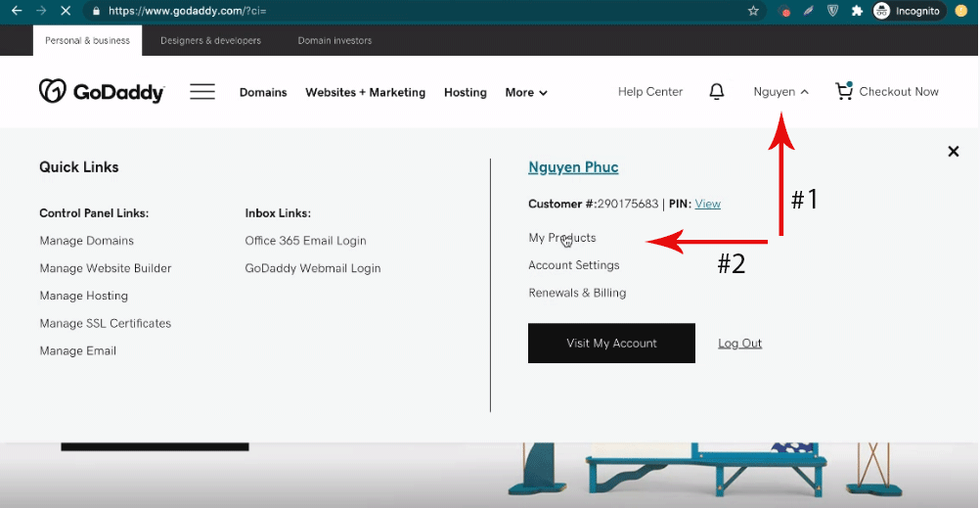Click the browser address bar URL
This screenshot has height=508, width=980.
[x=188, y=11]
